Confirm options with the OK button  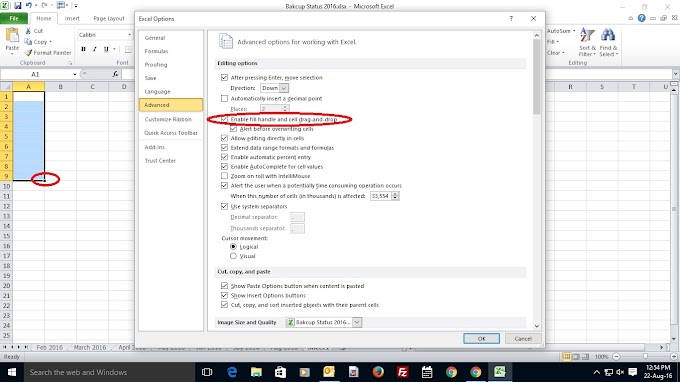[481, 339]
